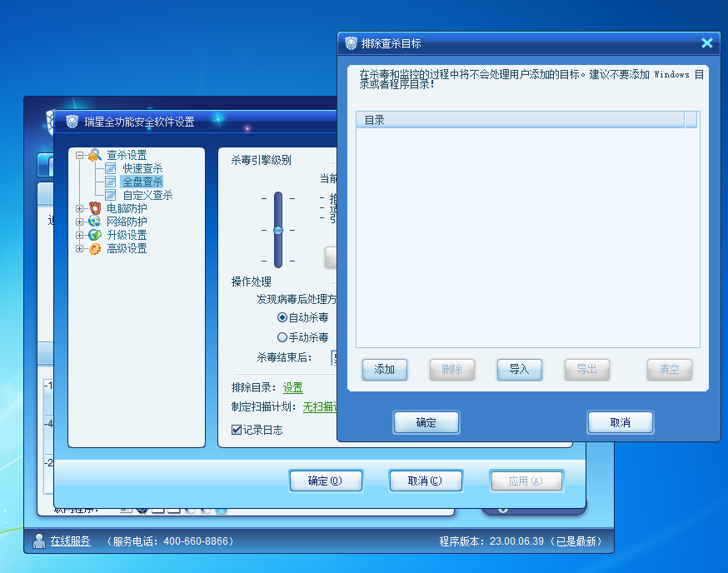728x573 pixels.
Task: Expand the 升级设置 tree node
Action: click(x=79, y=236)
